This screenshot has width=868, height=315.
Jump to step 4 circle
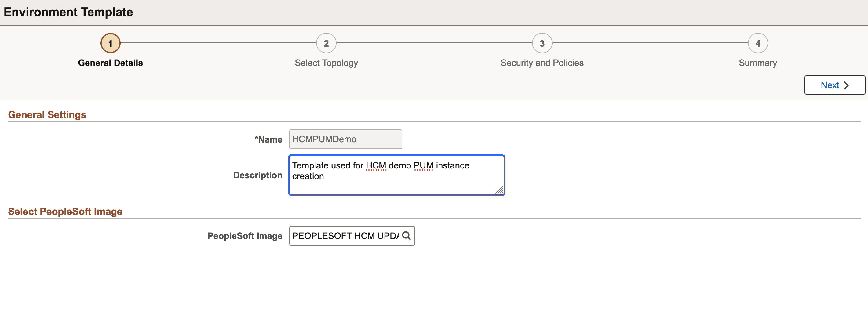pos(757,43)
